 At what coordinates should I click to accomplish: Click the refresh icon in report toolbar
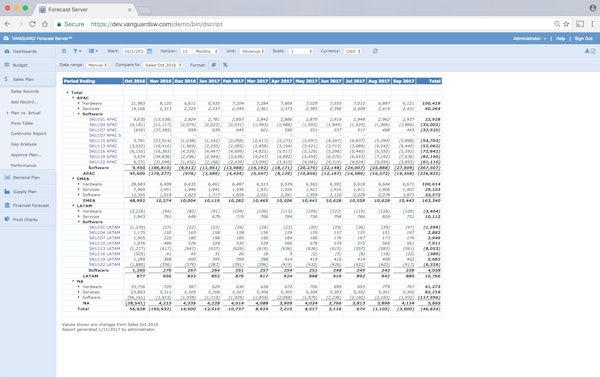click(x=375, y=51)
